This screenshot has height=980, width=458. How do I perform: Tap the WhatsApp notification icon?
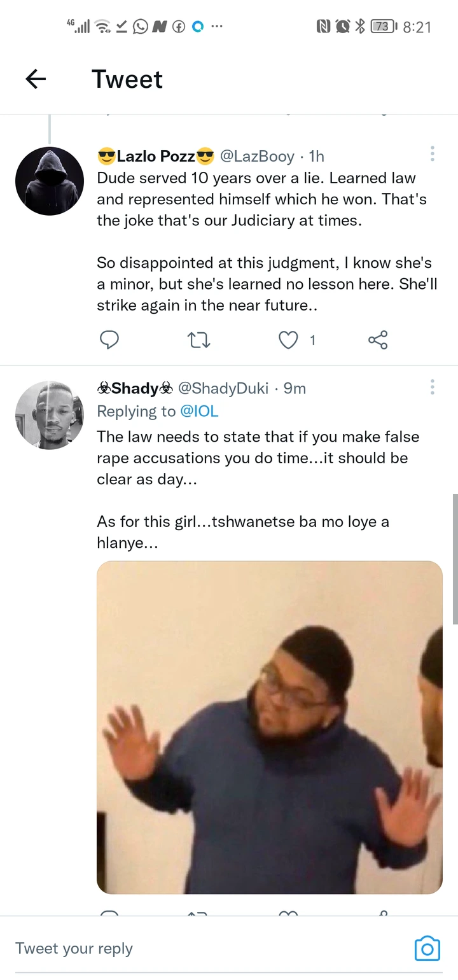[140, 26]
